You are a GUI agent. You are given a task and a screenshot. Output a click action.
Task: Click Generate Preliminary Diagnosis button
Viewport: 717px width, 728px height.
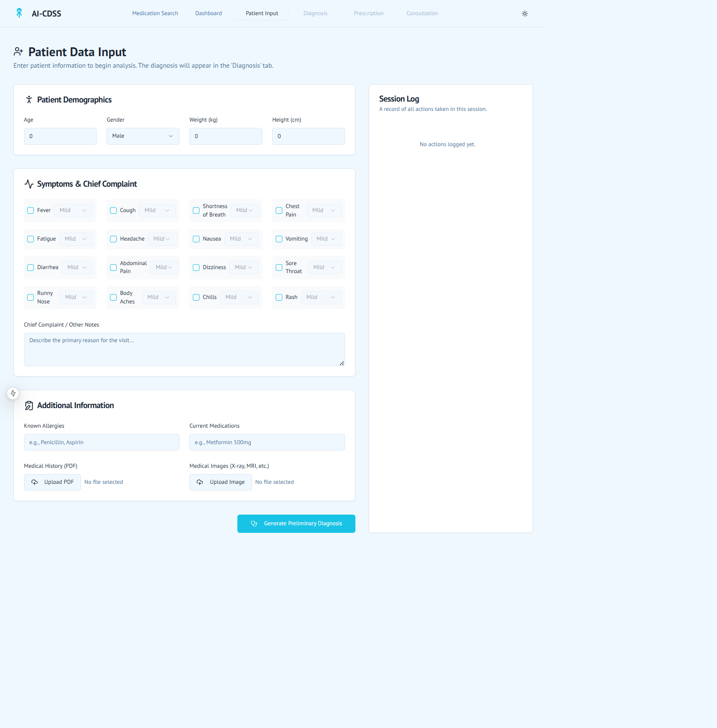click(x=296, y=524)
